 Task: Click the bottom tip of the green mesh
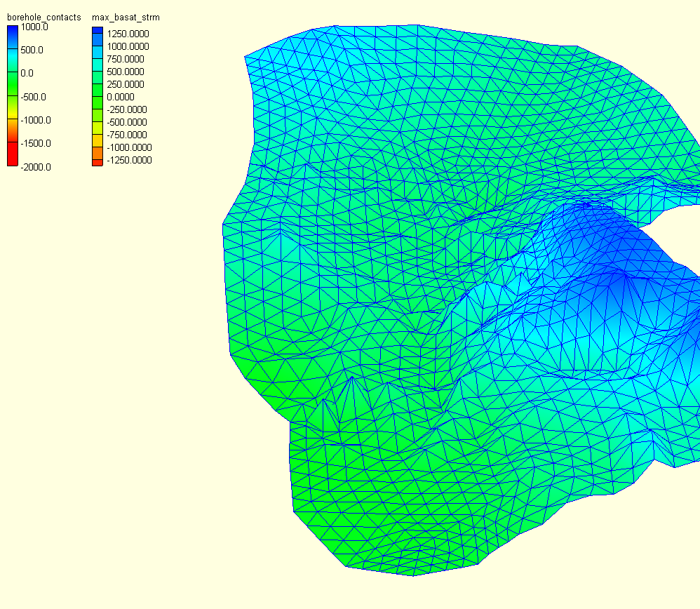[x=412, y=575]
